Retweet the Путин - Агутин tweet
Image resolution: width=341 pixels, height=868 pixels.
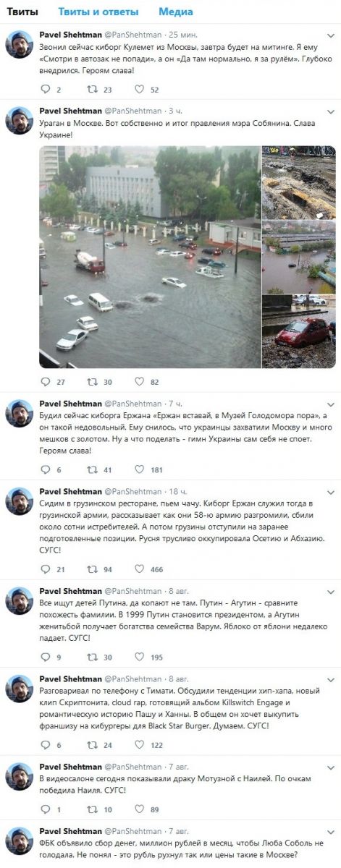(92, 657)
